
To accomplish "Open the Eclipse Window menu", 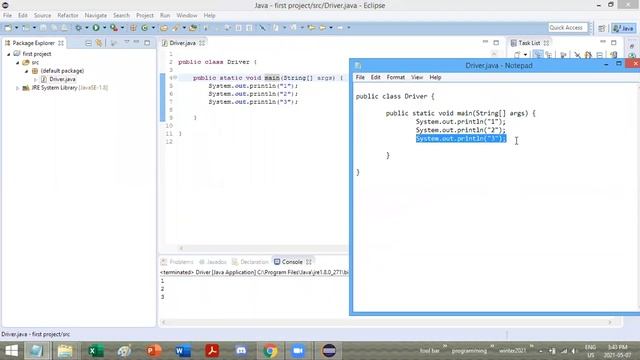I will (187, 16).
